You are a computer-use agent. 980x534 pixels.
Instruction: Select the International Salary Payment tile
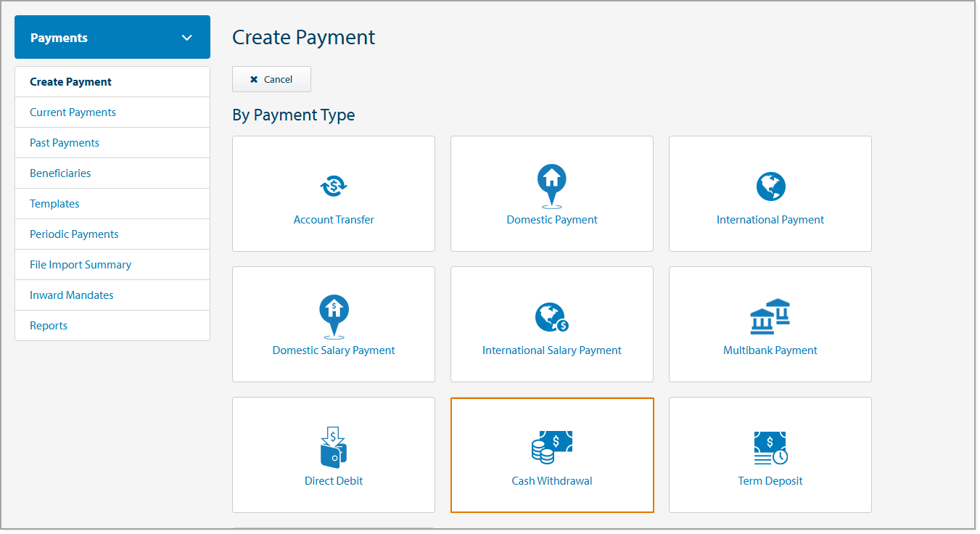point(551,324)
